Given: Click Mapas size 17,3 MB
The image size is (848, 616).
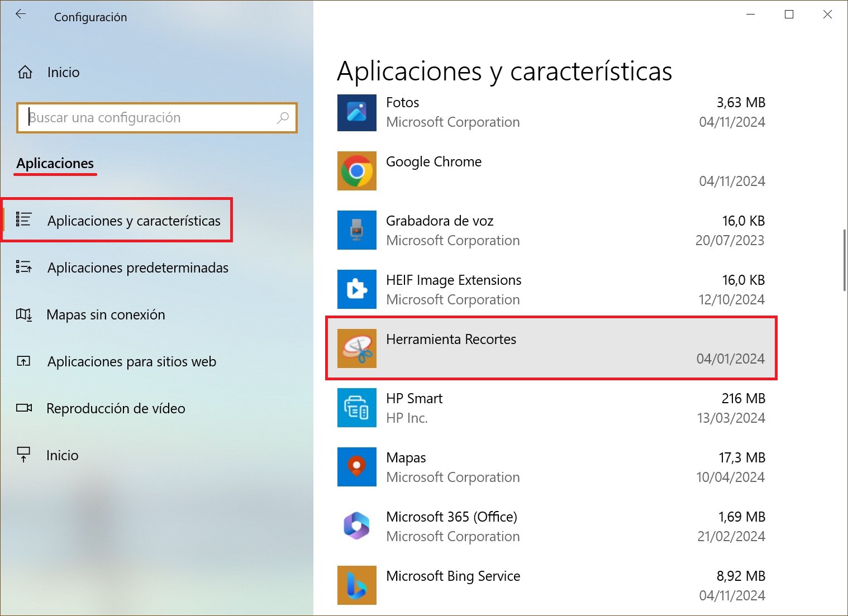Looking at the screenshot, I should 742,457.
